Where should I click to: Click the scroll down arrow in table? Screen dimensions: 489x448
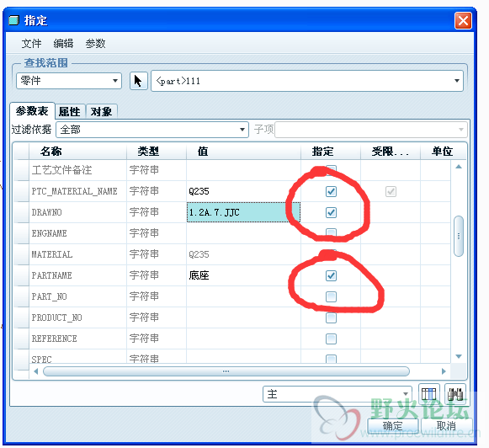tap(459, 356)
